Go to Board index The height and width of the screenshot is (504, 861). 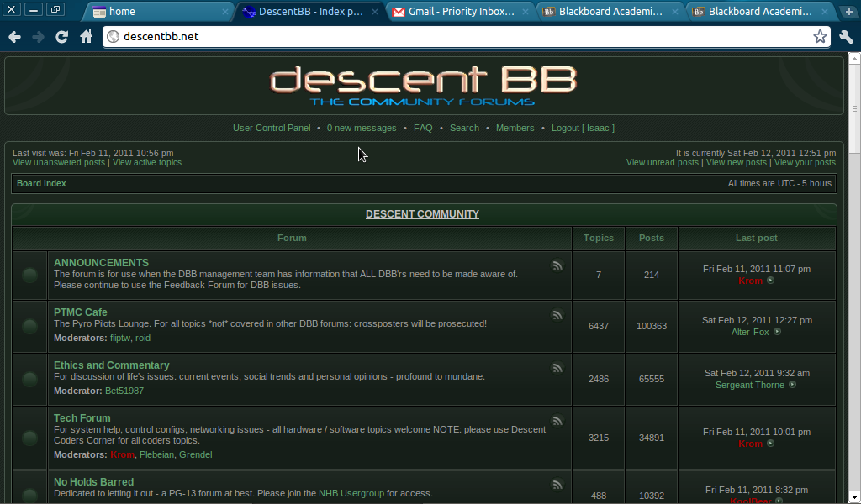pos(41,183)
